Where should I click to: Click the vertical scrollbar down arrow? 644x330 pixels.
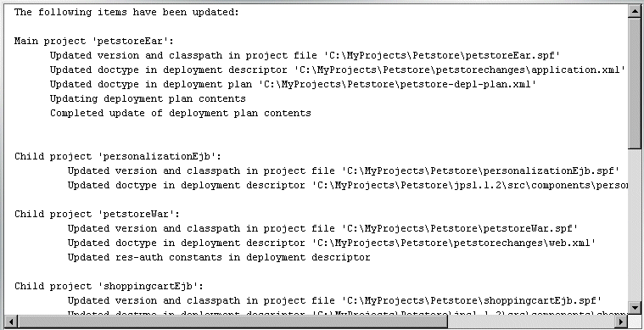tap(635, 307)
